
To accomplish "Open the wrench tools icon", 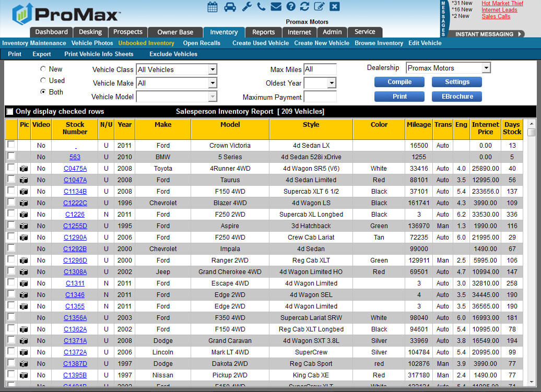I will coord(246,7).
